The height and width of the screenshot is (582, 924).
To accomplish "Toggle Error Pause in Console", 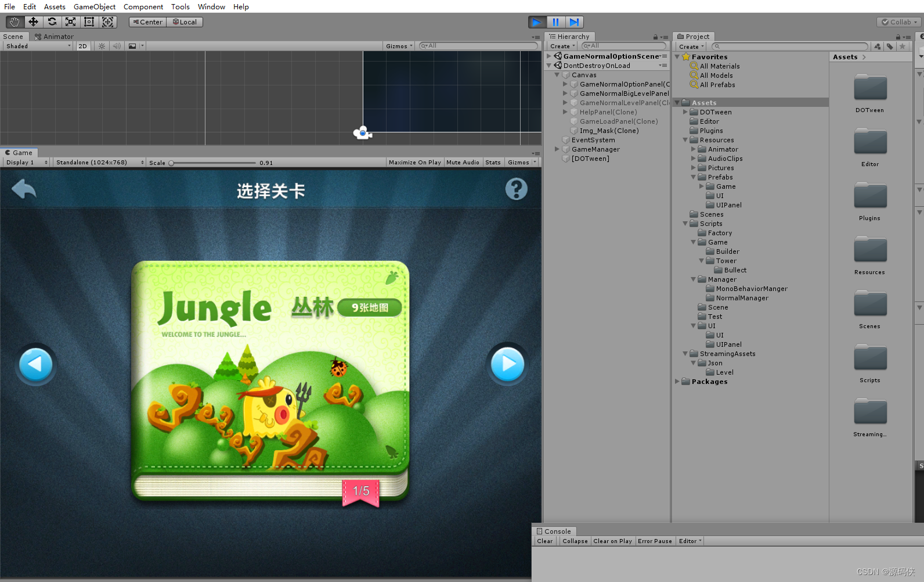I will (655, 541).
